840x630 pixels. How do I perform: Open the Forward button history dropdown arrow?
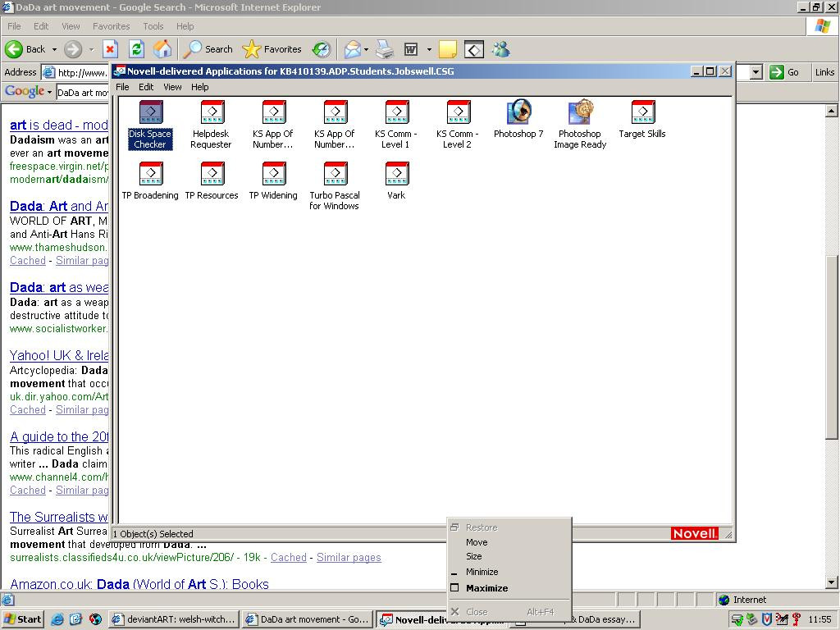click(91, 50)
